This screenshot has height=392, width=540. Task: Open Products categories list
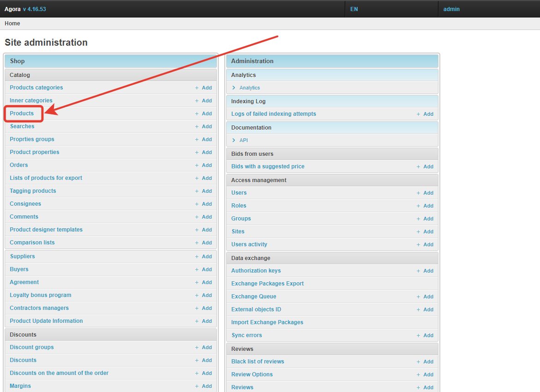tap(36, 88)
